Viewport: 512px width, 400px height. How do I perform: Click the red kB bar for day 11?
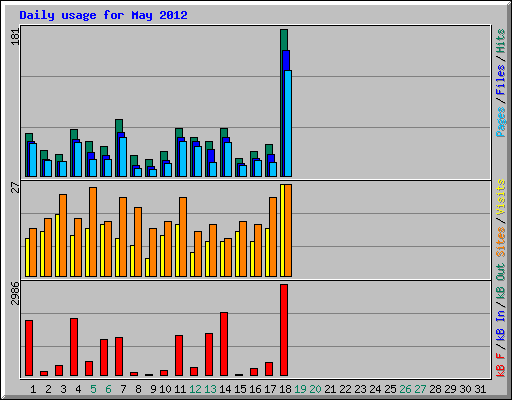click(179, 356)
